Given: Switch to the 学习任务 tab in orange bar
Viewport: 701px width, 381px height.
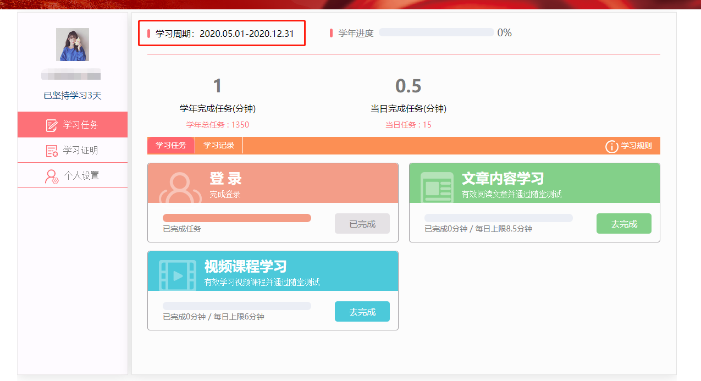Looking at the screenshot, I should pos(170,145).
